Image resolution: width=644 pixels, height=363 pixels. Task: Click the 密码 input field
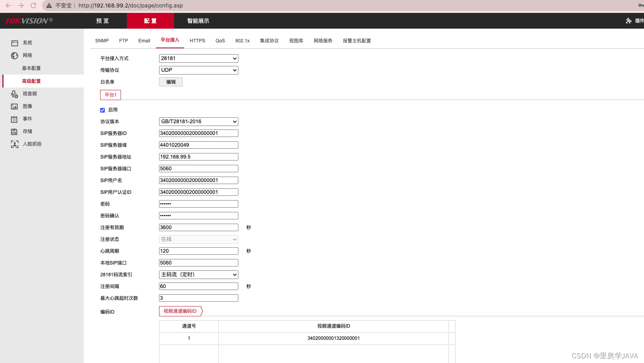[199, 204]
